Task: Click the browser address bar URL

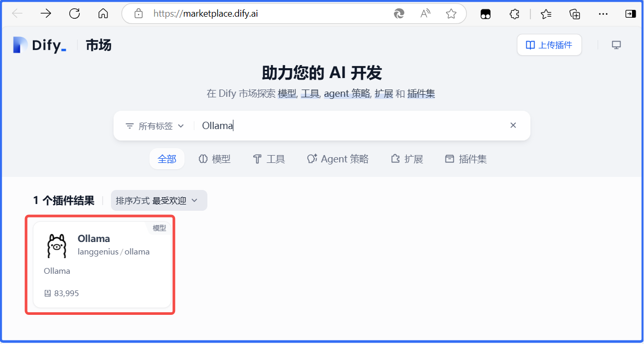Action: [206, 14]
